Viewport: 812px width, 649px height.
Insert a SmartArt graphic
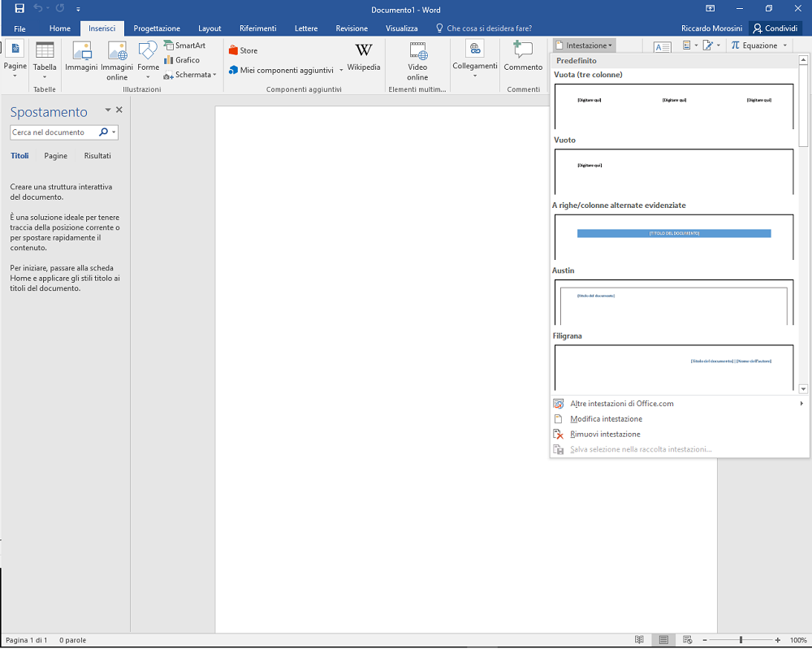point(185,45)
